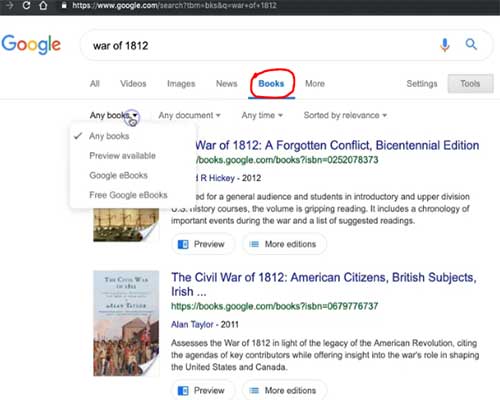Image resolution: width=500 pixels, height=400 pixels.
Task: Toggle the Tools button
Action: point(470,84)
